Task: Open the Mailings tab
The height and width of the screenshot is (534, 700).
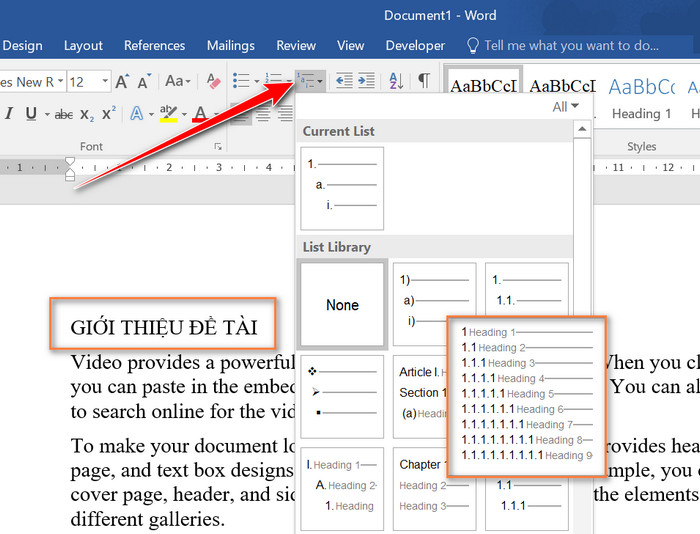Action: 231,46
